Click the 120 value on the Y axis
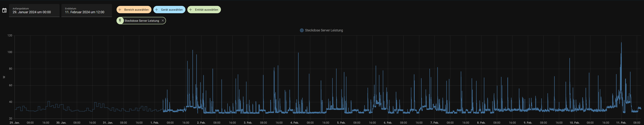Image resolution: width=644 pixels, height=125 pixels. [10, 35]
